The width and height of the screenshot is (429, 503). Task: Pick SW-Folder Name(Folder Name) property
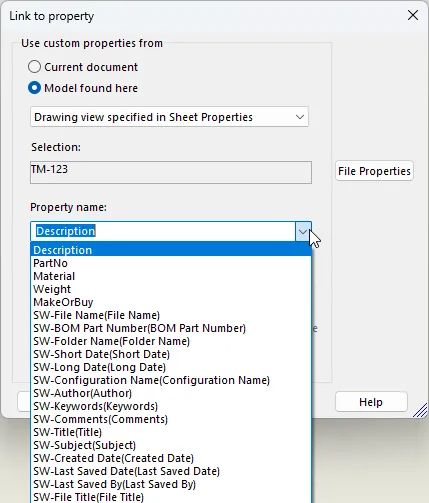click(x=171, y=341)
